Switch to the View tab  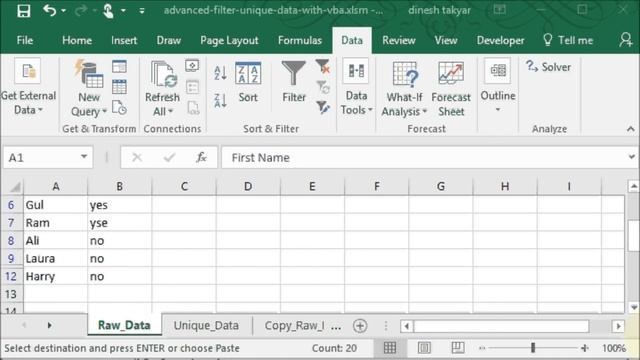tap(446, 40)
